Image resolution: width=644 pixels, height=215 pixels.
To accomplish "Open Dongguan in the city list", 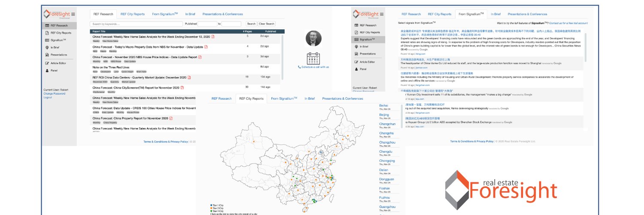I will tap(387, 179).
